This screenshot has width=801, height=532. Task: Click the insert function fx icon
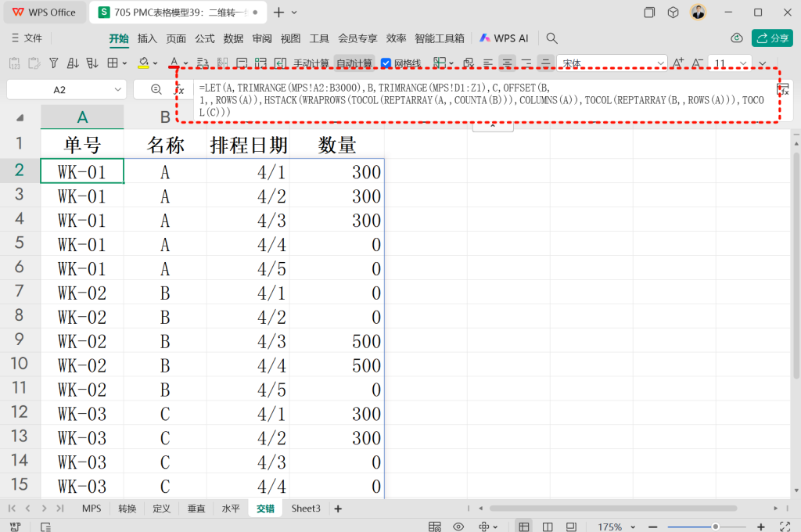pos(180,90)
